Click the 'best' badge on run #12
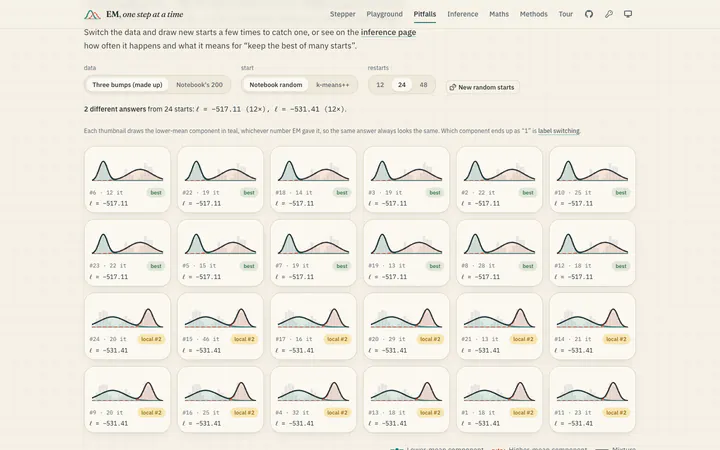The image size is (720, 450). click(x=621, y=266)
